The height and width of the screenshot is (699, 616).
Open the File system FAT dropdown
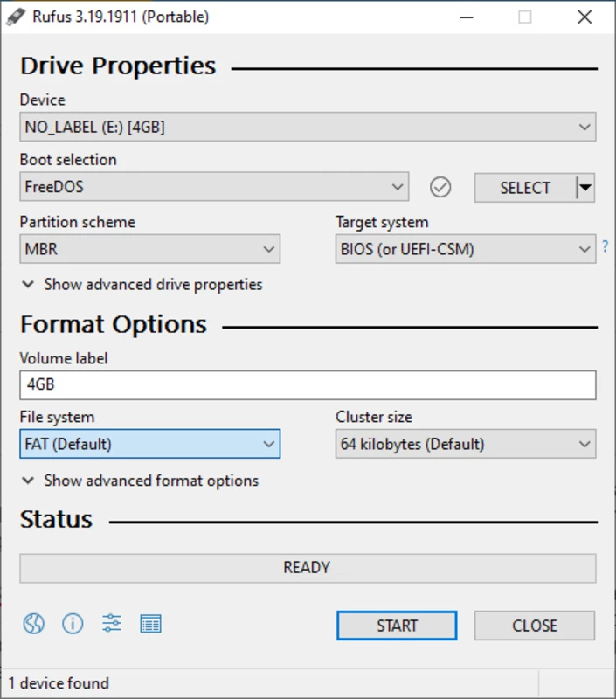pos(149,444)
